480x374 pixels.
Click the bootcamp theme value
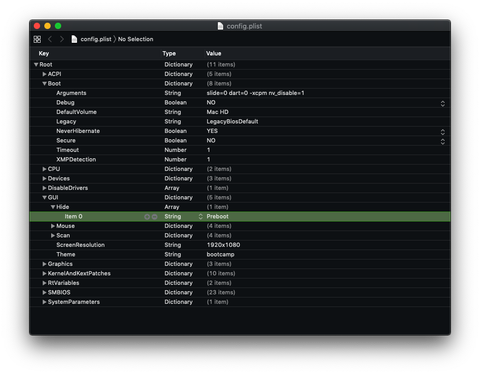click(x=220, y=255)
